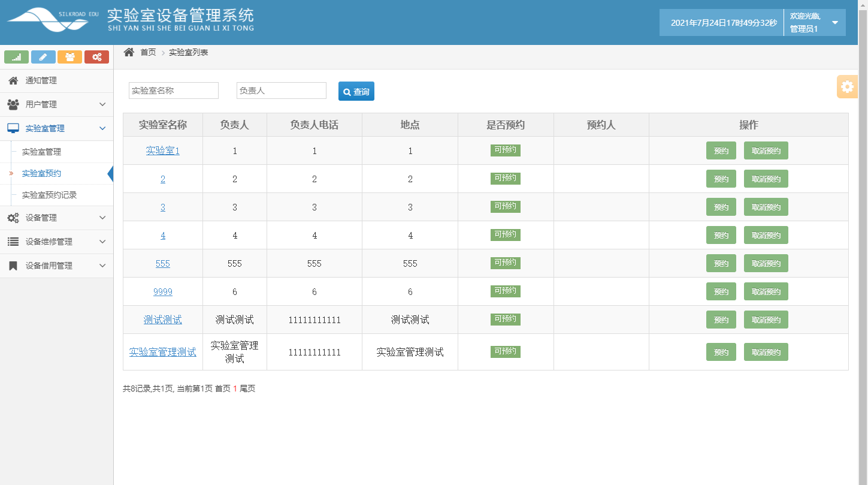Click 取消预约 for the 555 lab
868x485 pixels.
[766, 263]
